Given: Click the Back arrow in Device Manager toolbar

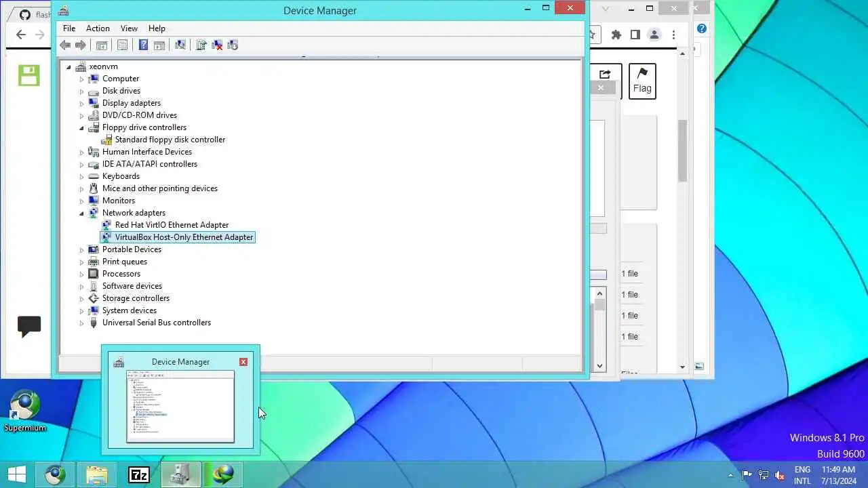Looking at the screenshot, I should click(65, 45).
